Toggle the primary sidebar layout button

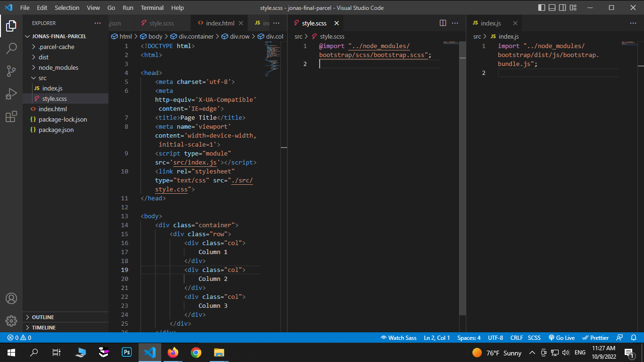(x=541, y=8)
